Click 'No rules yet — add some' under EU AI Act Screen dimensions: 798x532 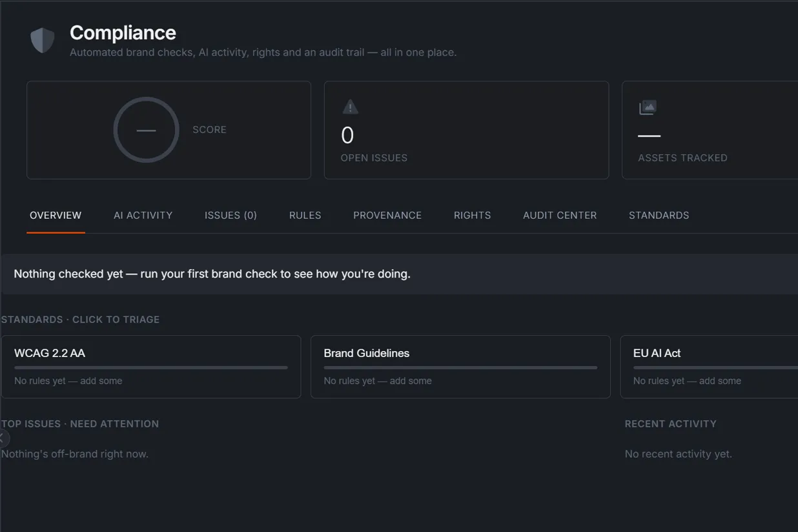pyautogui.click(x=687, y=381)
